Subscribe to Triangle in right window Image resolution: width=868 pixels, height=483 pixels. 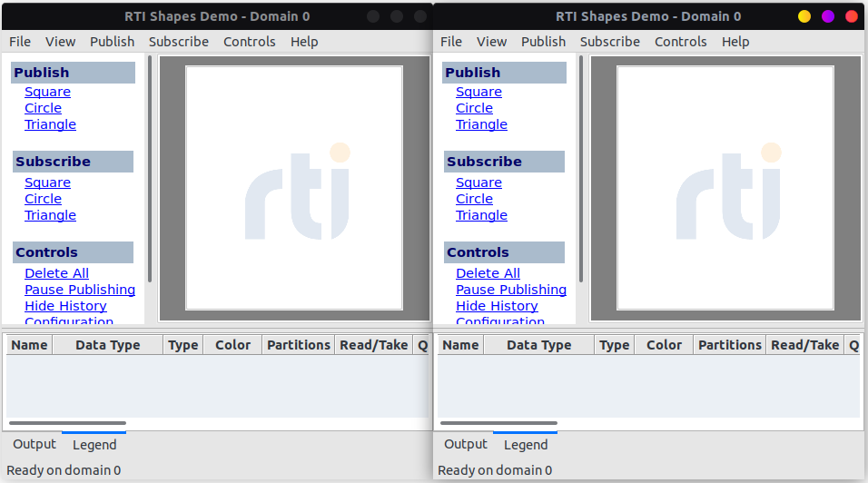[x=481, y=215]
